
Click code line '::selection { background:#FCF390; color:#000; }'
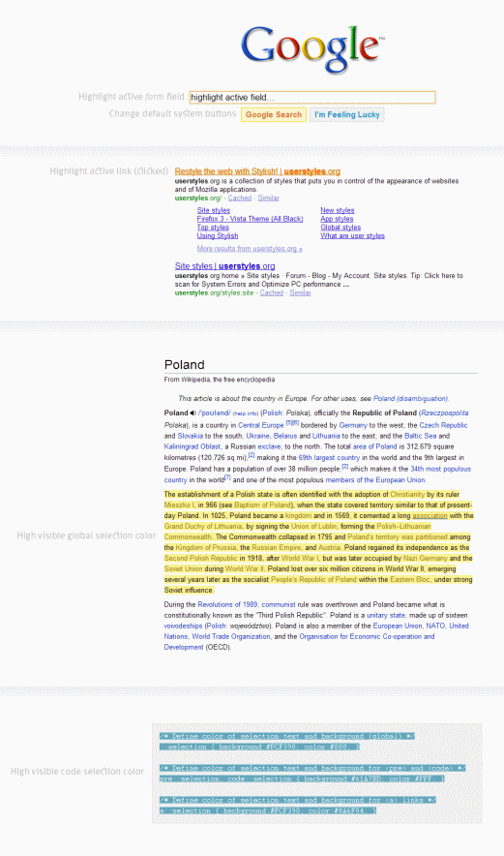tap(259, 747)
